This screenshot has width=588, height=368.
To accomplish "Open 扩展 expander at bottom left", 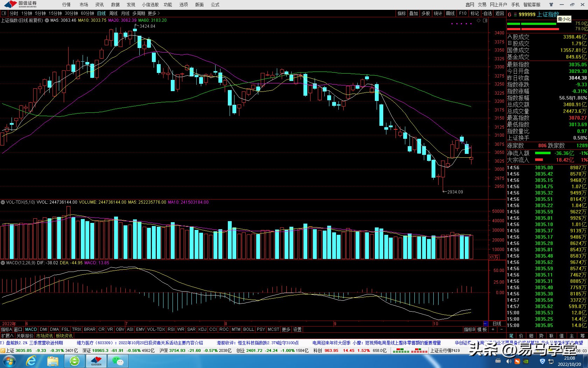I will tap(7, 336).
